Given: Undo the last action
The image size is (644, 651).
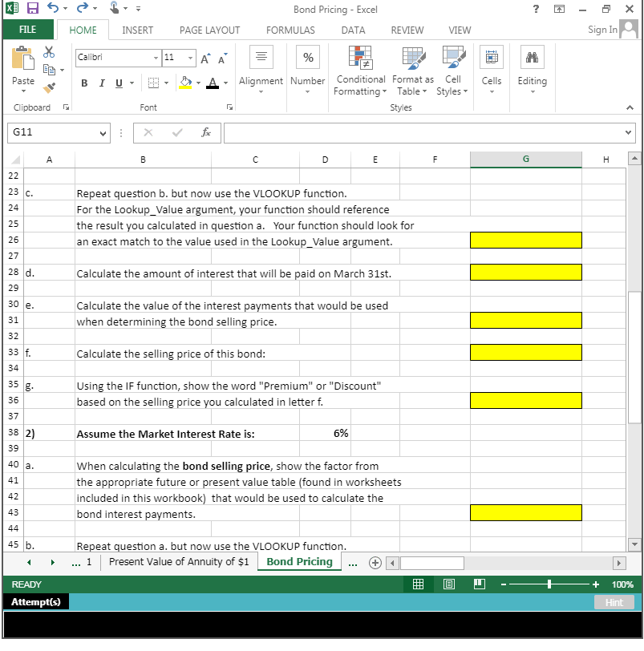Looking at the screenshot, I should click(53, 7).
